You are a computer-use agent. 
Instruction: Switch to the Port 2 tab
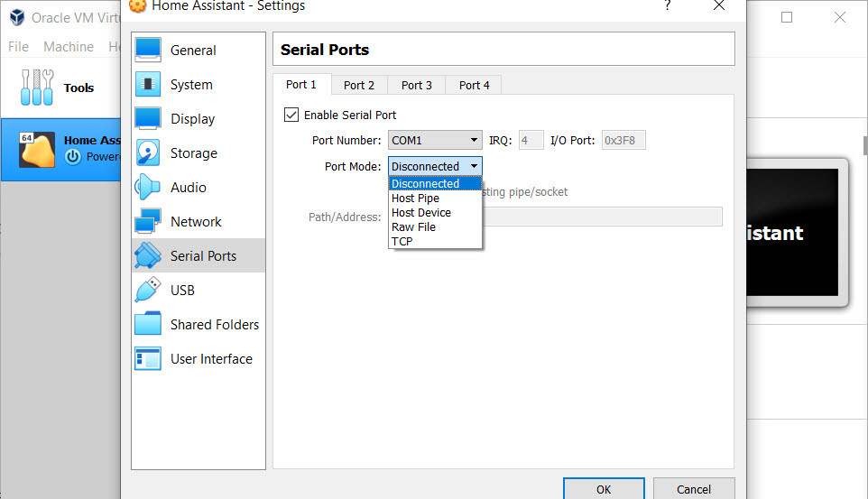click(359, 85)
